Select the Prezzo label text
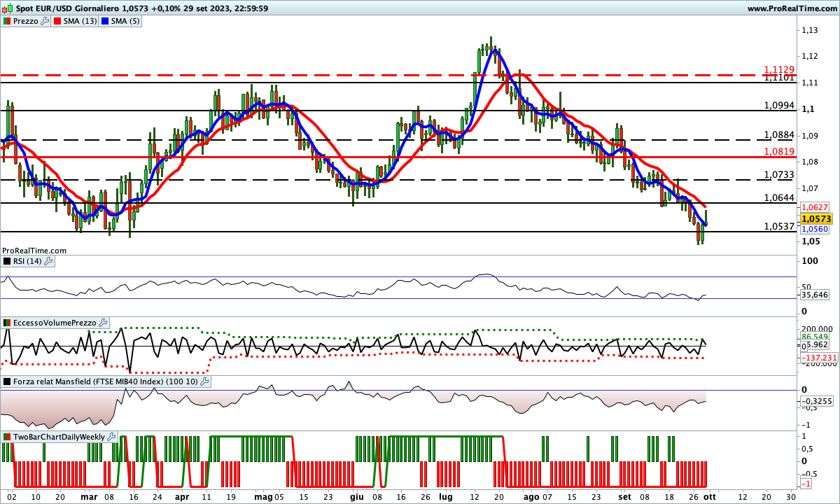 point(26,21)
